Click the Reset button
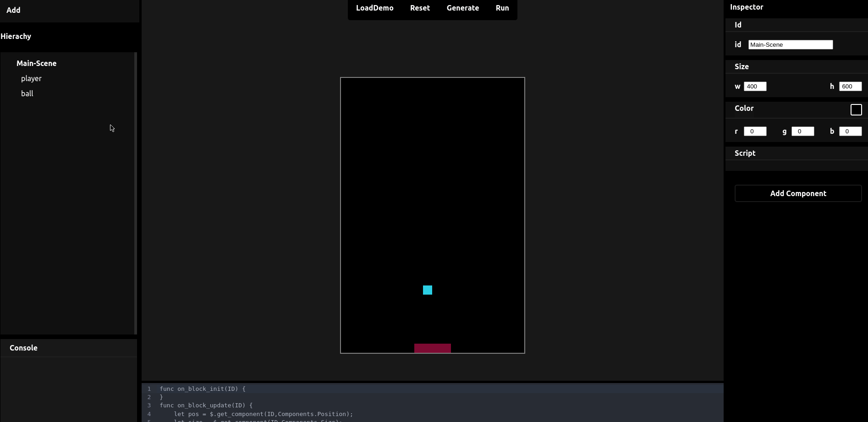Screen dimensions: 868x422 tap(420, 8)
